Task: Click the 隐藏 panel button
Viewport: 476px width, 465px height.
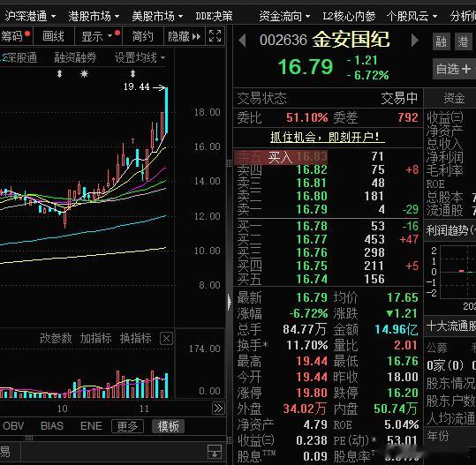Action: [184, 36]
